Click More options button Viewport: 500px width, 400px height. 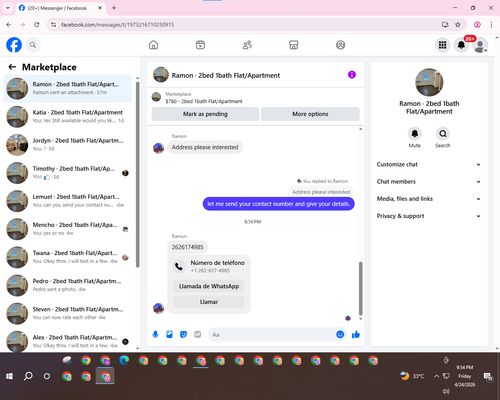(310, 114)
